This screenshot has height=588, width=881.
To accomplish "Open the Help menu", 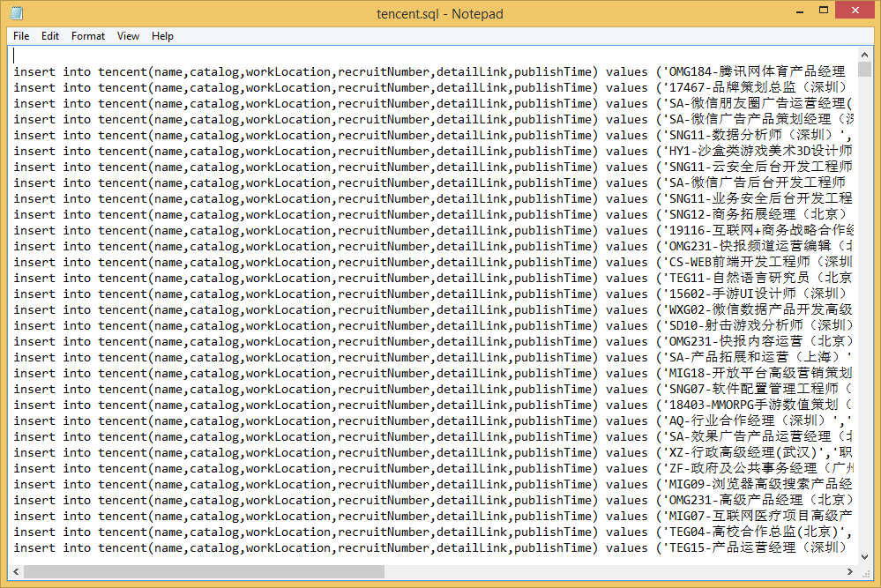I will [162, 36].
